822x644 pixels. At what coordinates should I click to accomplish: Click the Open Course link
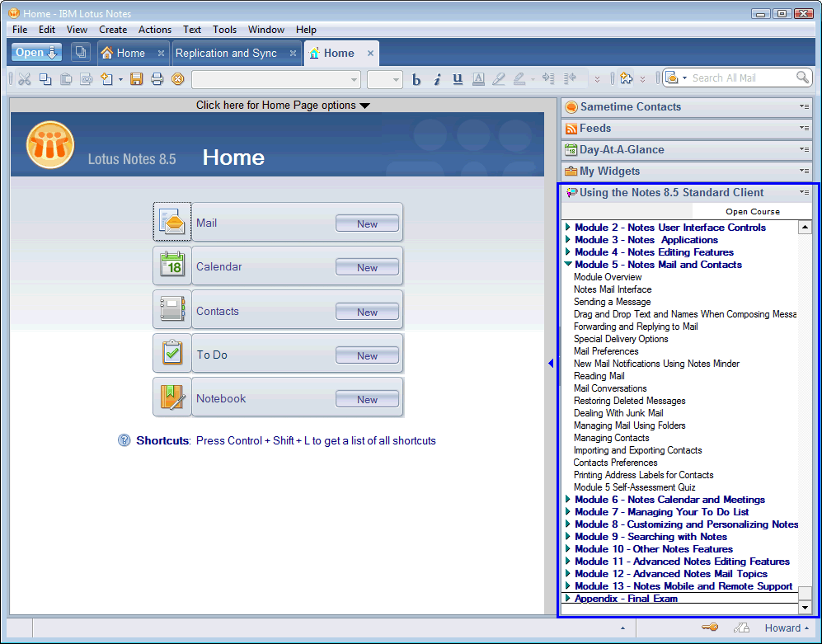[x=752, y=211]
